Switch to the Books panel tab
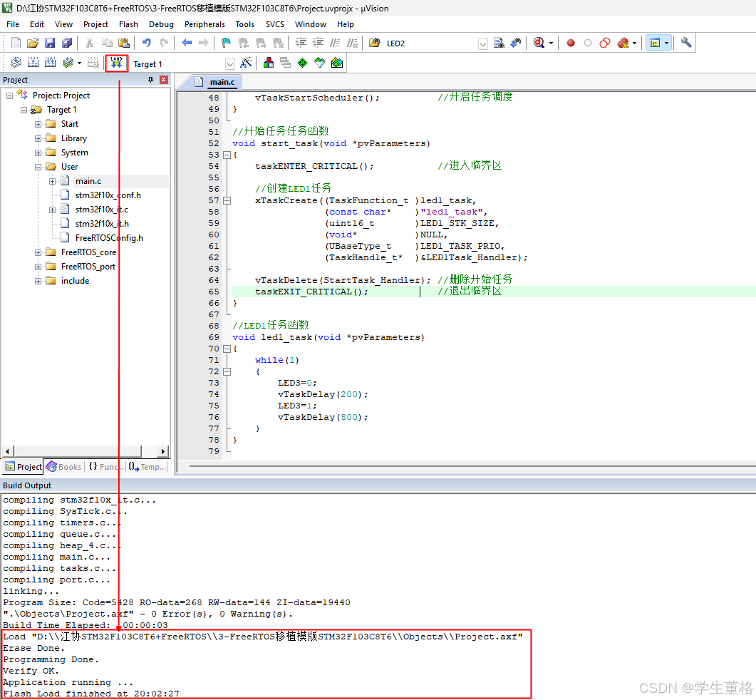 pos(63,466)
